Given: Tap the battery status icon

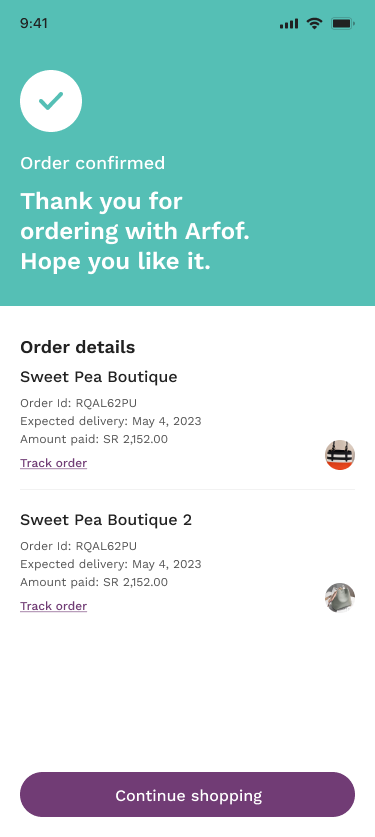Looking at the screenshot, I should point(342,23).
